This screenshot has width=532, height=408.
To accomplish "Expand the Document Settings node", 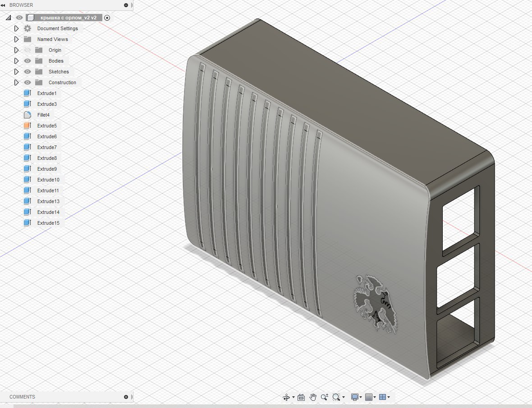I will click(x=16, y=28).
